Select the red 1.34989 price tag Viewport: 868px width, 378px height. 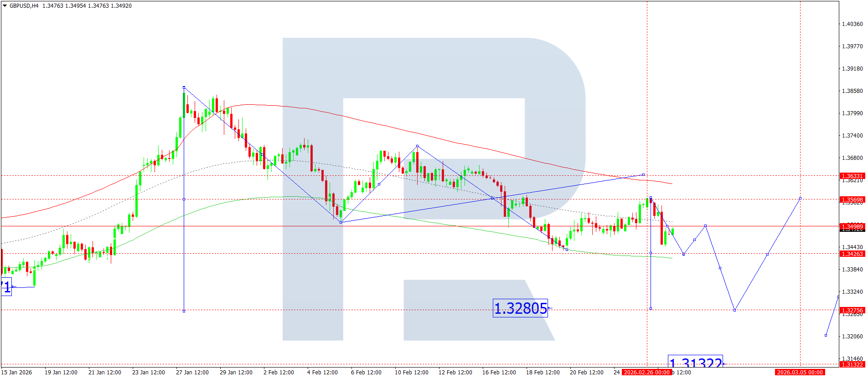852,226
